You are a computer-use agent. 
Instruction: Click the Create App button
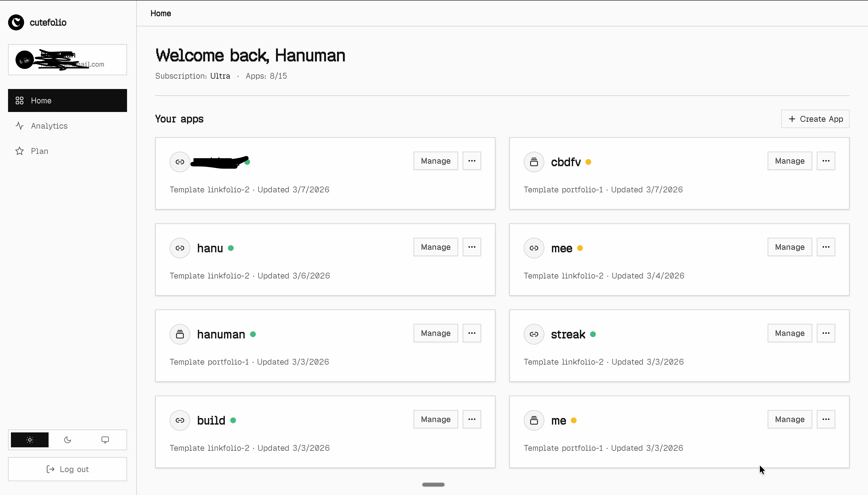click(x=815, y=119)
